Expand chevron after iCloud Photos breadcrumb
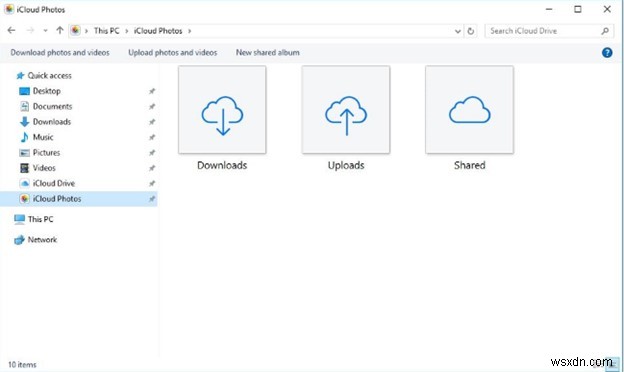This screenshot has width=624, height=372. tap(189, 31)
